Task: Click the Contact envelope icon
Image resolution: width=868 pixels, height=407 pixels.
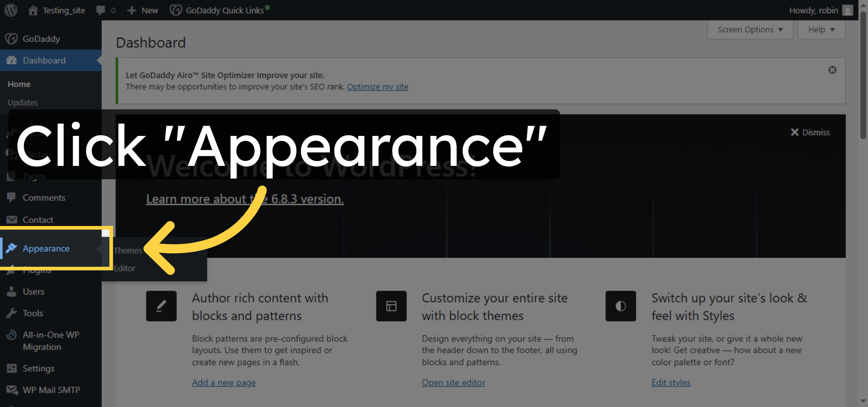Action: (x=12, y=219)
